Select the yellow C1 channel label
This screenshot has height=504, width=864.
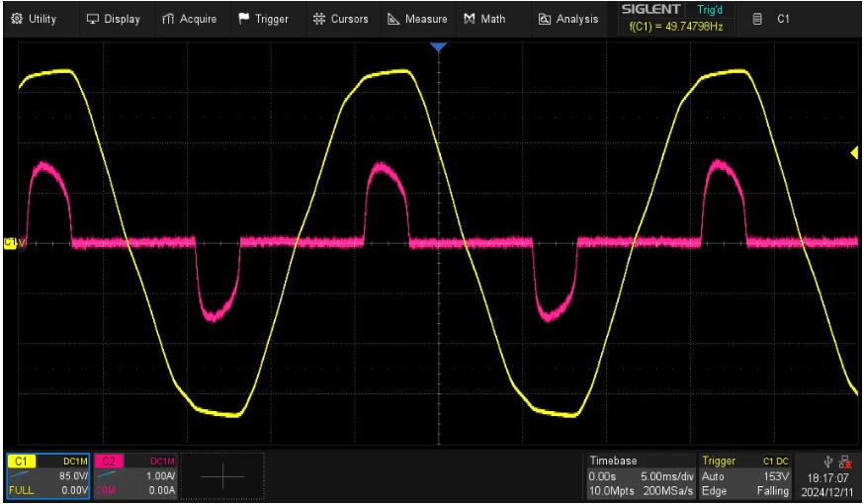pyautogui.click(x=22, y=462)
